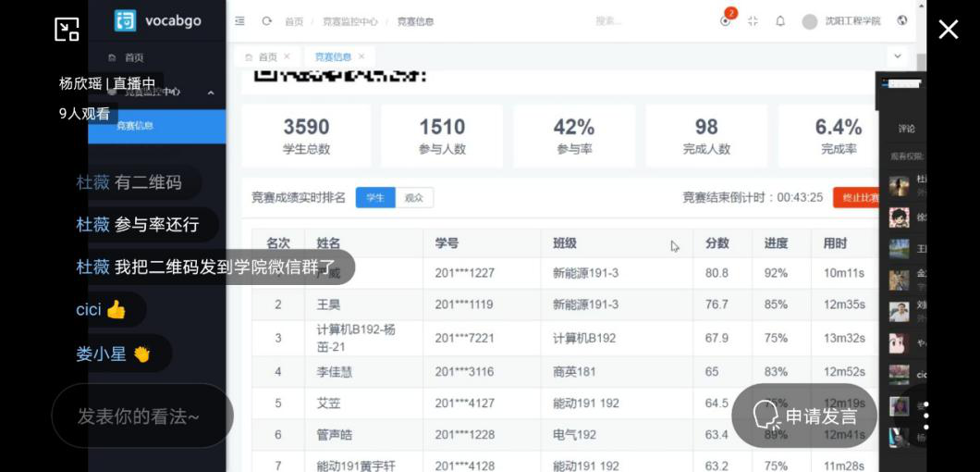Click the orange 终止比赛 button
The height and width of the screenshot is (472, 980).
pos(857,197)
